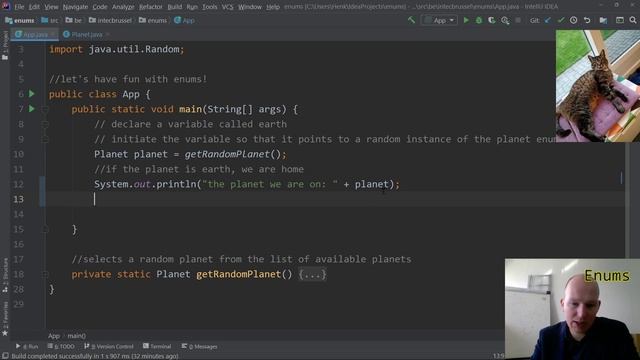Image resolution: width=640 pixels, height=360 pixels.
Task: Click run gutter arrow beside main method
Action: coord(32,109)
